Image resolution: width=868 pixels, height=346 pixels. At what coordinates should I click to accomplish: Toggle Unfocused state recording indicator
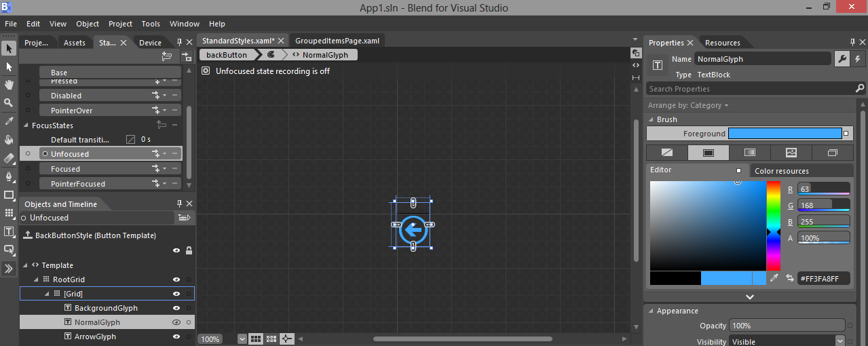click(x=206, y=71)
